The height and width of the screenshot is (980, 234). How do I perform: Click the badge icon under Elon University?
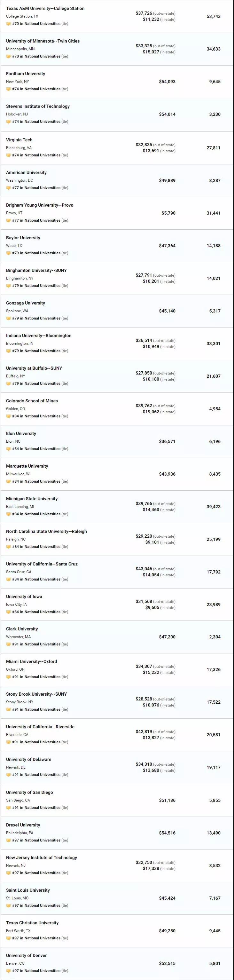tap(8, 449)
